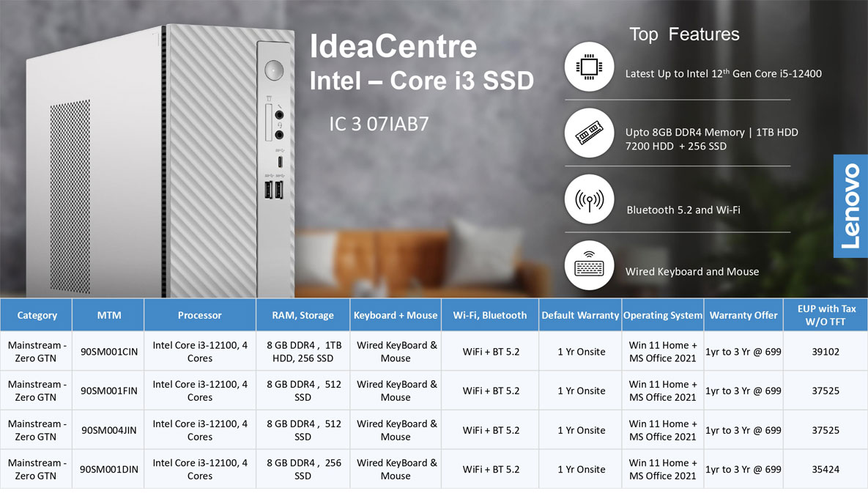Screen dimensions: 868x499
Task: Click the MTM cell "90SM001DIN"
Action: [x=109, y=469]
